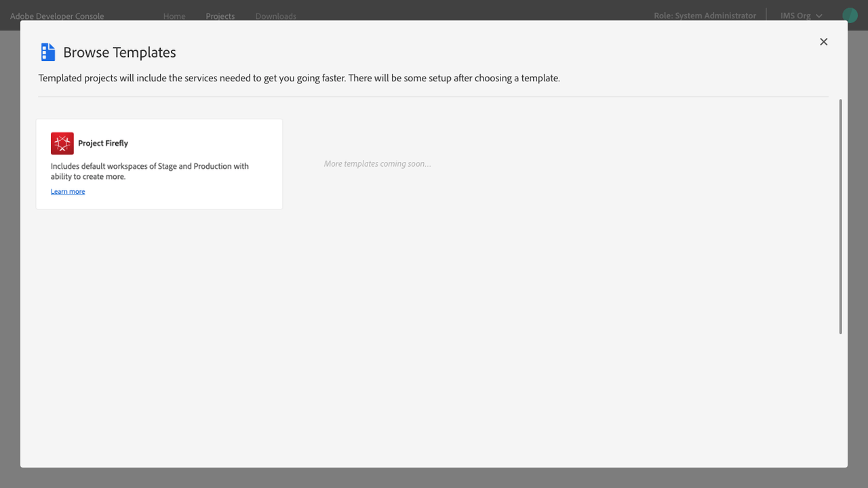The height and width of the screenshot is (488, 868).
Task: Expand the IMS Org dropdown
Action: 802,16
